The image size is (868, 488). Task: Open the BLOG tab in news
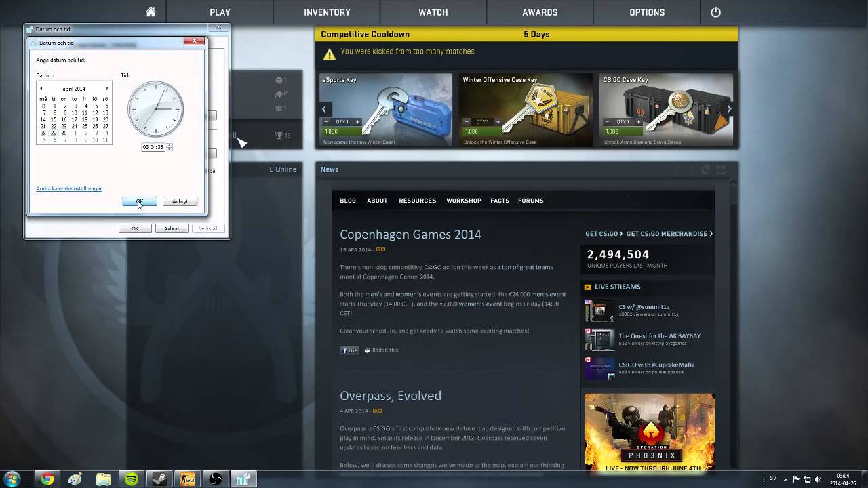[x=348, y=201]
